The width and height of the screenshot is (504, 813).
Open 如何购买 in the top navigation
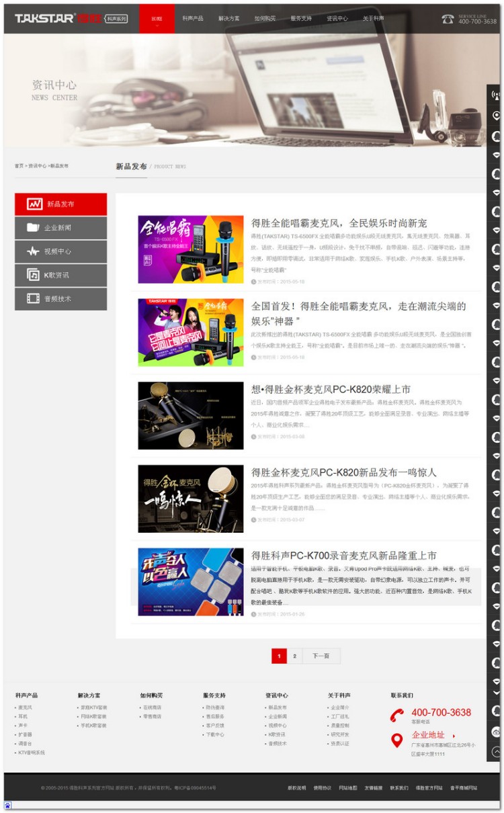tap(265, 18)
